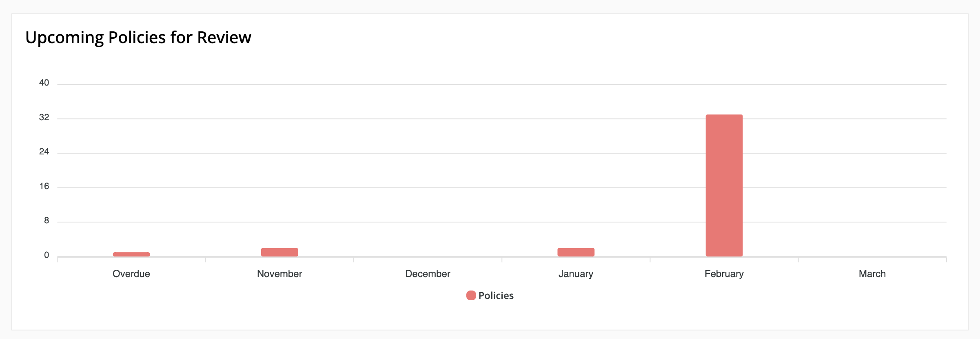
Task: Click the February x-axis label
Action: [x=724, y=274]
